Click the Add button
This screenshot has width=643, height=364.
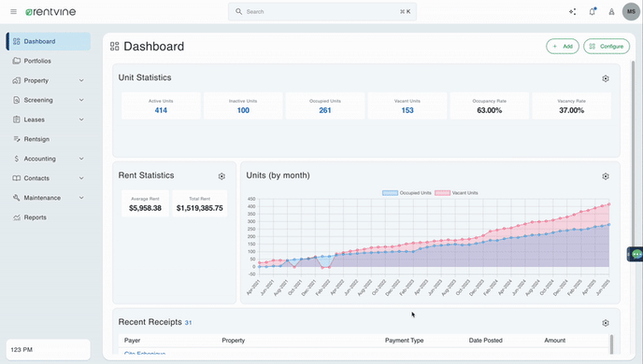click(x=563, y=47)
